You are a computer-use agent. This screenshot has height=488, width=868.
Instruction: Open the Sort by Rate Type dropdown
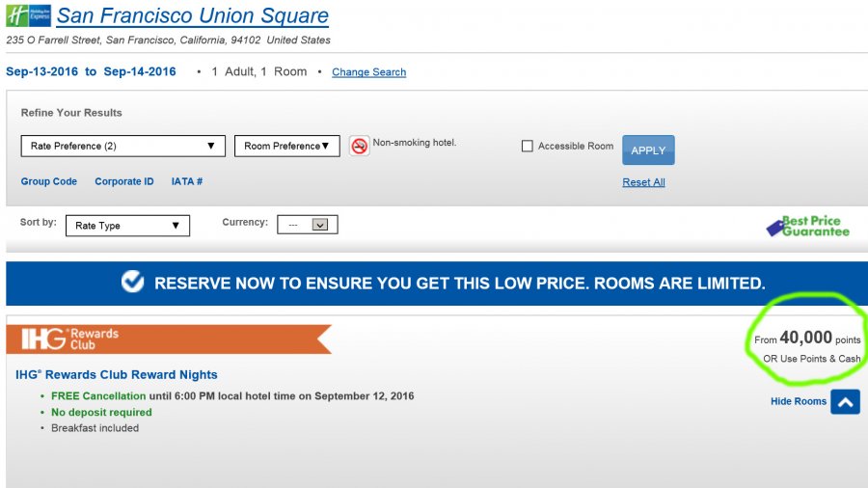click(x=127, y=226)
